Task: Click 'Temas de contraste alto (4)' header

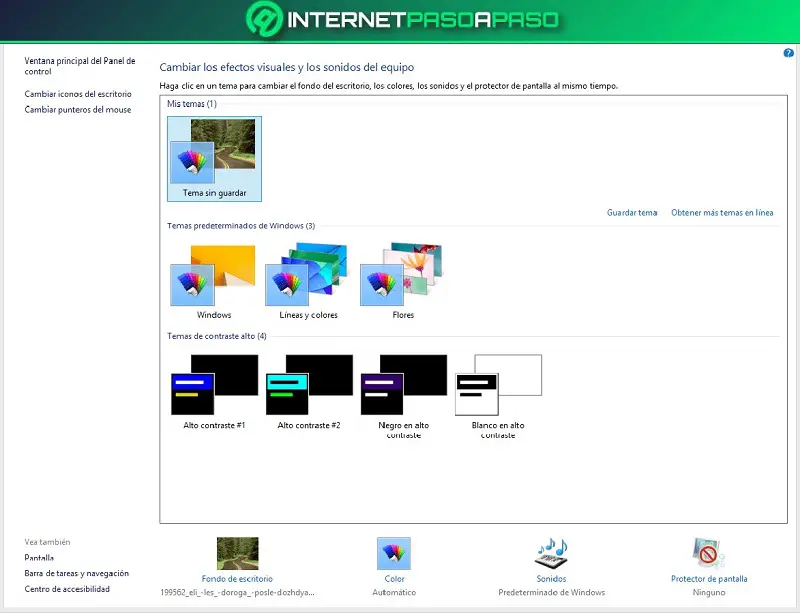Action: (x=217, y=336)
